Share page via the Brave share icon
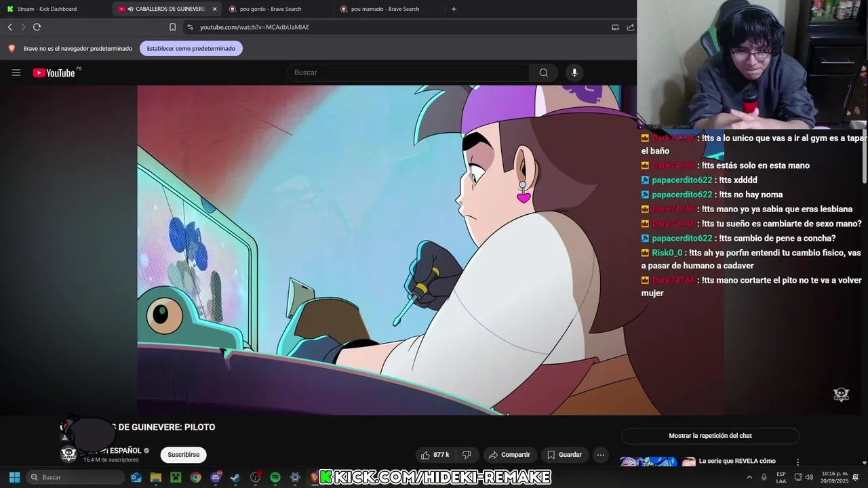This screenshot has height=488, width=868. pyautogui.click(x=631, y=27)
